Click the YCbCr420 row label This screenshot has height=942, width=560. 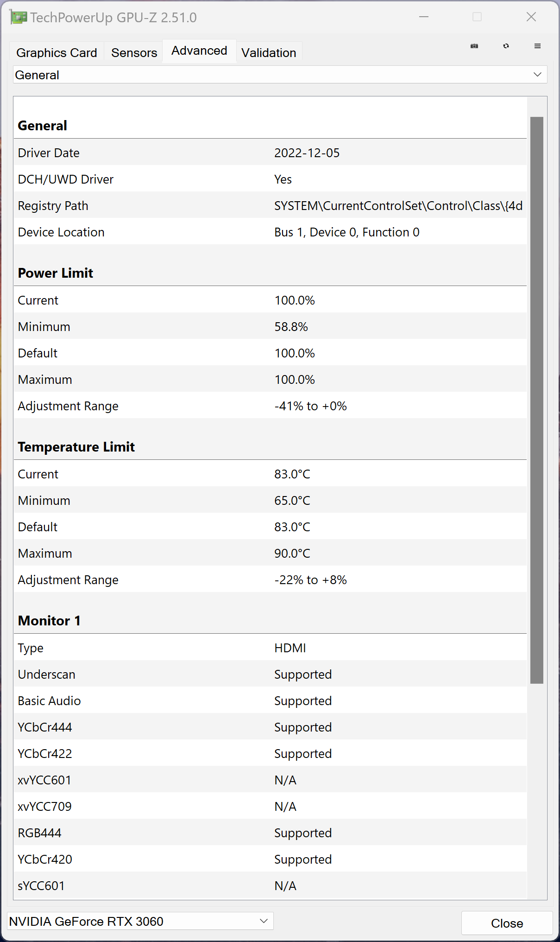point(45,859)
